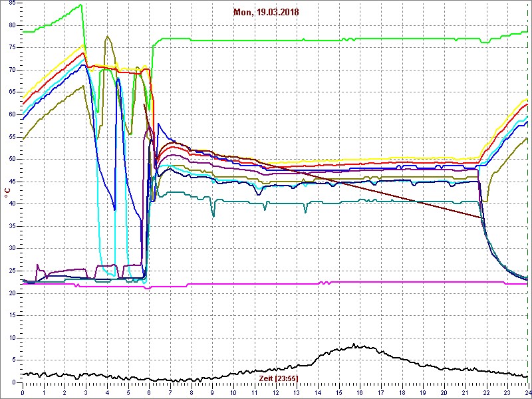532x399 pixels.
Task: Click hour 13 on the time axis
Action: (297, 392)
